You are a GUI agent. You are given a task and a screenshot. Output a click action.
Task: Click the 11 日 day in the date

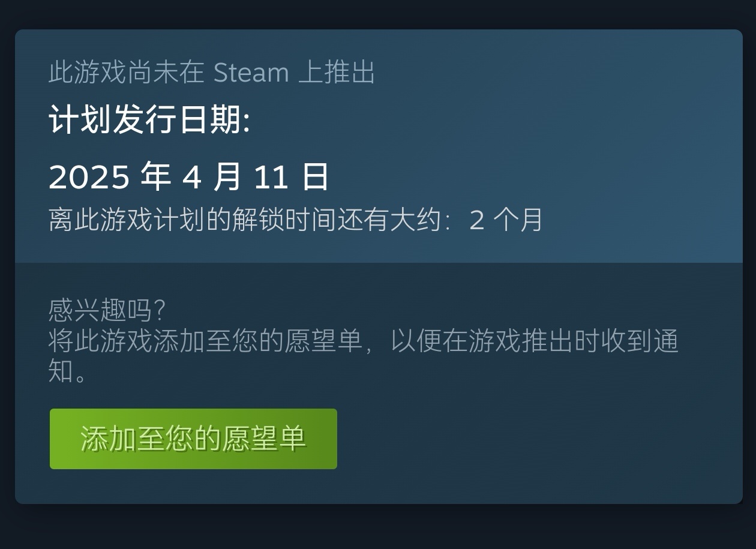click(291, 176)
